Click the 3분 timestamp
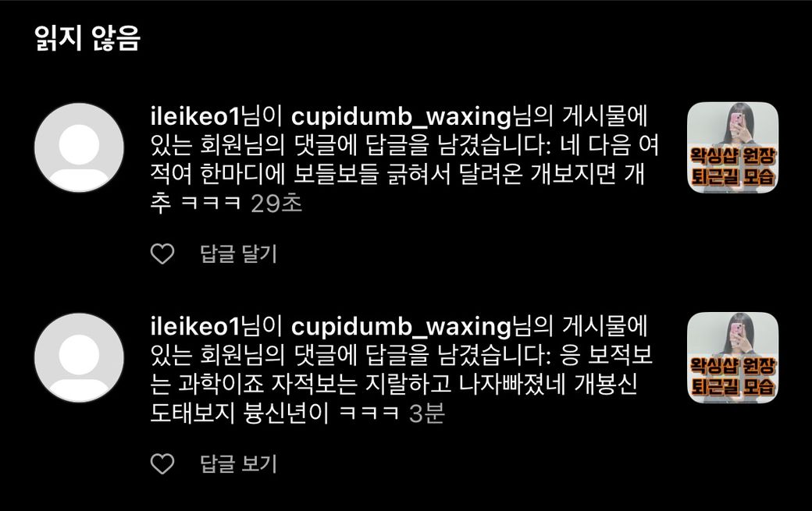The width and height of the screenshot is (812, 511). point(427,413)
